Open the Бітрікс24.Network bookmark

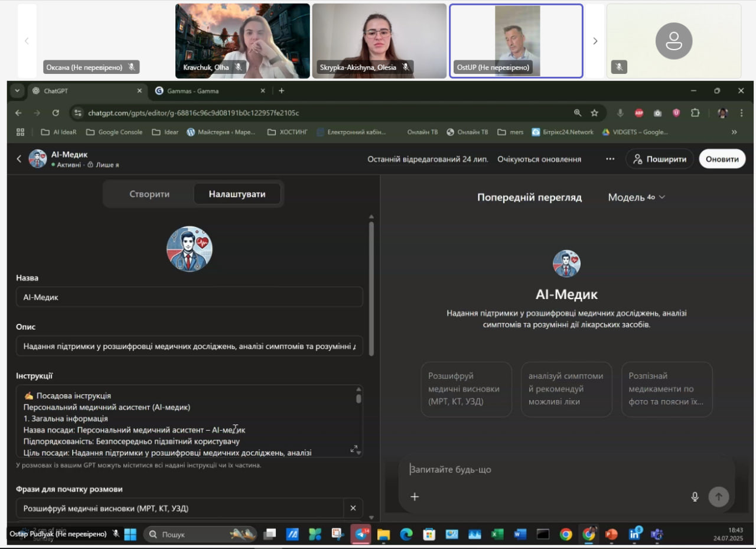pos(562,132)
